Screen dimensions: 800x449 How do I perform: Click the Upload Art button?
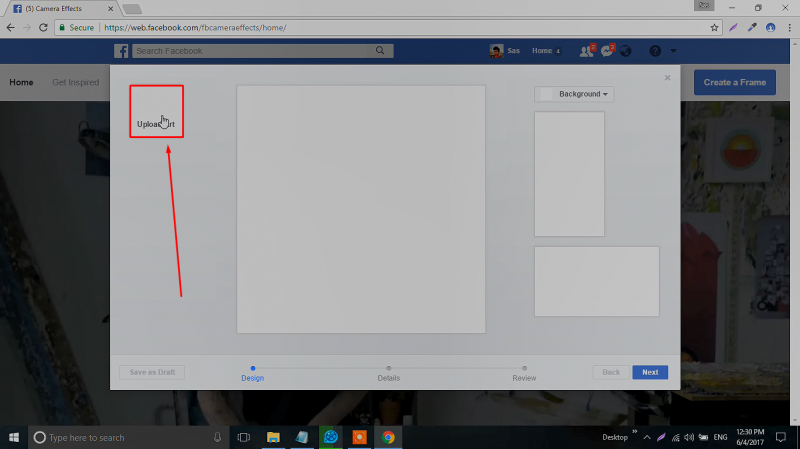click(157, 111)
